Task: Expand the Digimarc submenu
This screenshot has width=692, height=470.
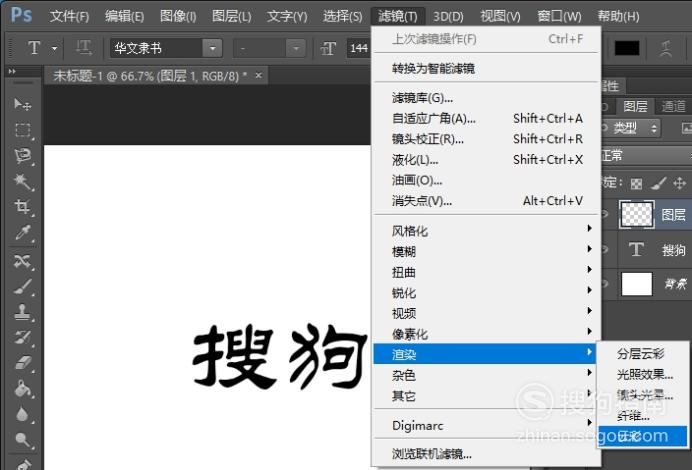Action: point(486,425)
